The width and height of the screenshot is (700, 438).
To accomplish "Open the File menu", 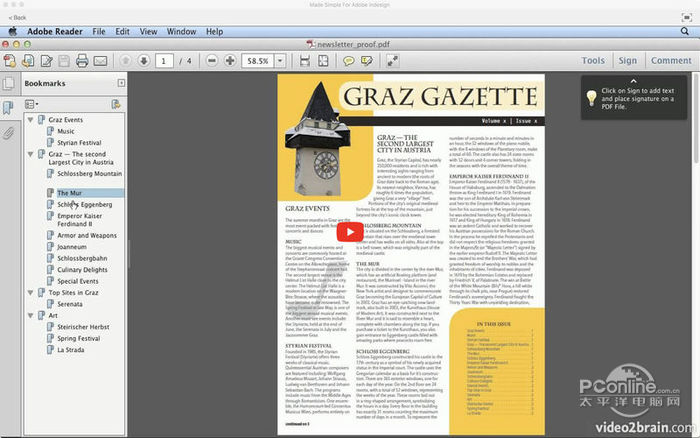I will pos(99,31).
